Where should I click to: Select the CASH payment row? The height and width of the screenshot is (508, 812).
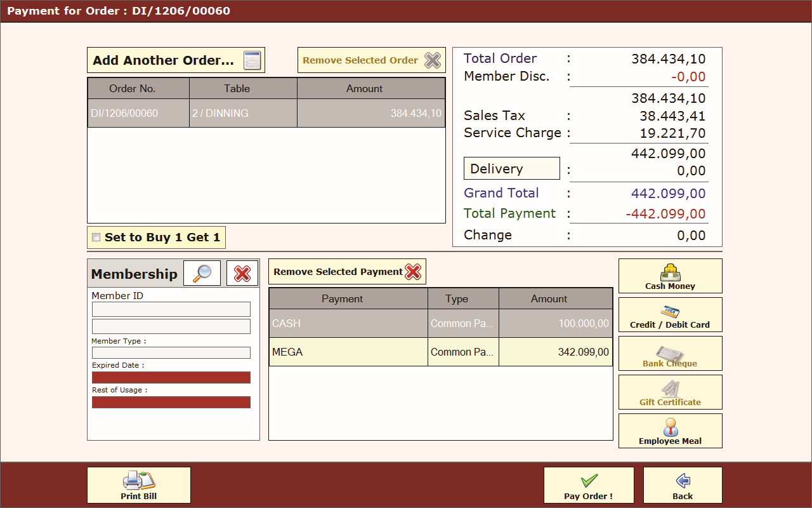pyautogui.click(x=441, y=323)
